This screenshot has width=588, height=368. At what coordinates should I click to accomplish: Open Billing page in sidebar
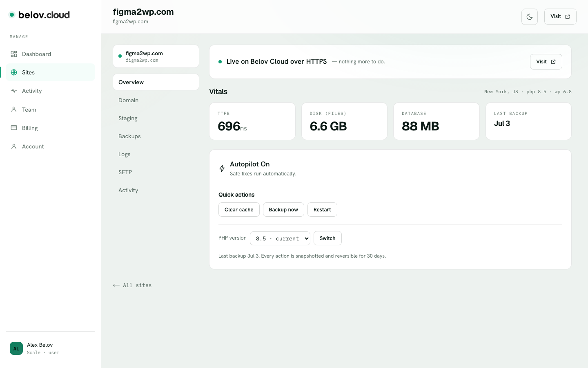point(50,128)
